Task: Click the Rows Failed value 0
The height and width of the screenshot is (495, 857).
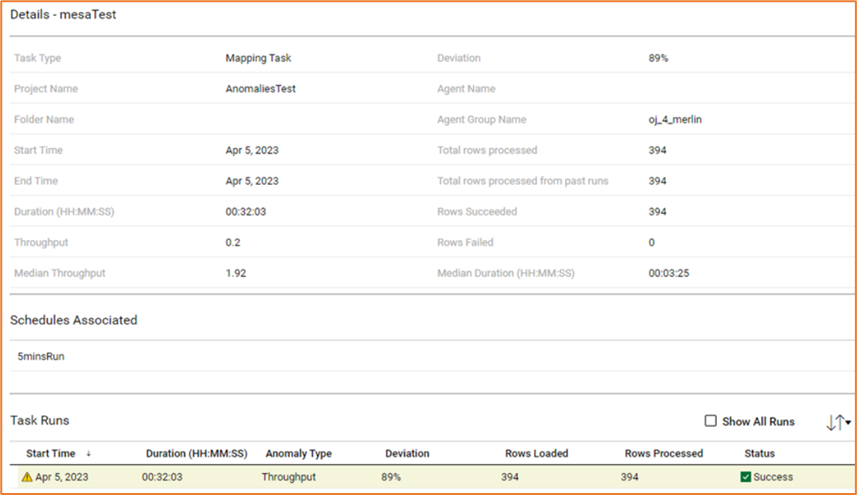Action: tap(651, 242)
